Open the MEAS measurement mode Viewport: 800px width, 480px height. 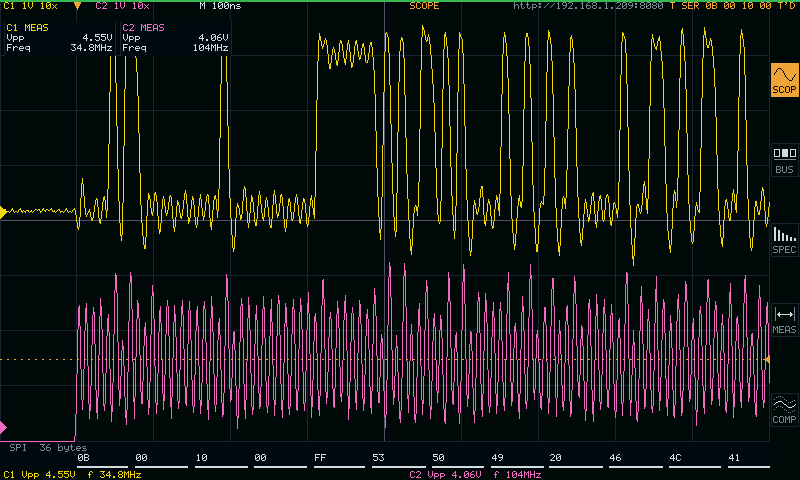coord(784,320)
